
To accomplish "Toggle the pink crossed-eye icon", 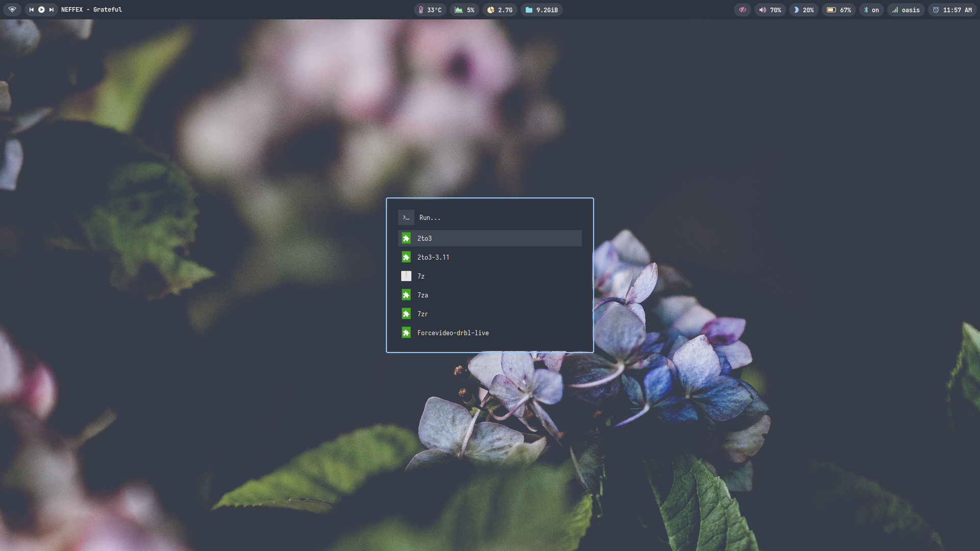I will [743, 10].
